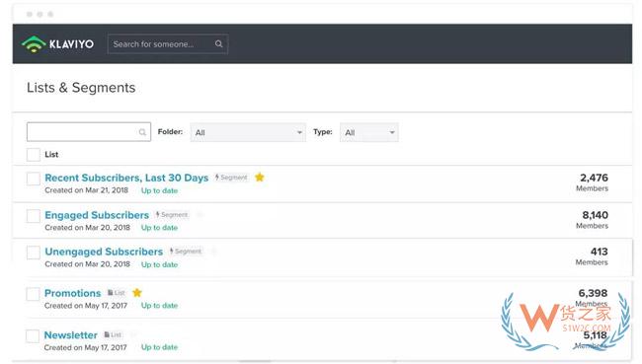Click the faint star beside Unengaged Subscribers
Screen dimensions: 642x364
pyautogui.click(x=213, y=252)
